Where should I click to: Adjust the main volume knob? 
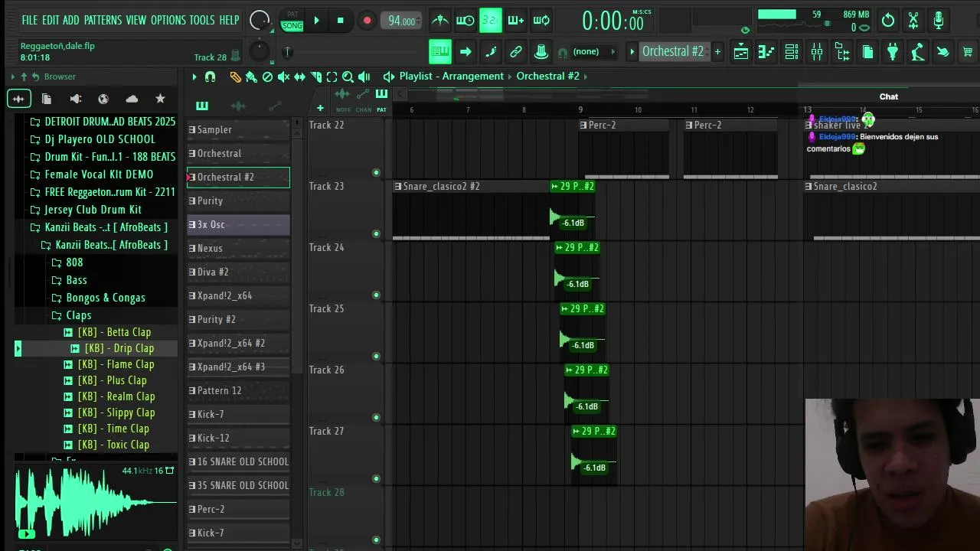[x=260, y=21]
